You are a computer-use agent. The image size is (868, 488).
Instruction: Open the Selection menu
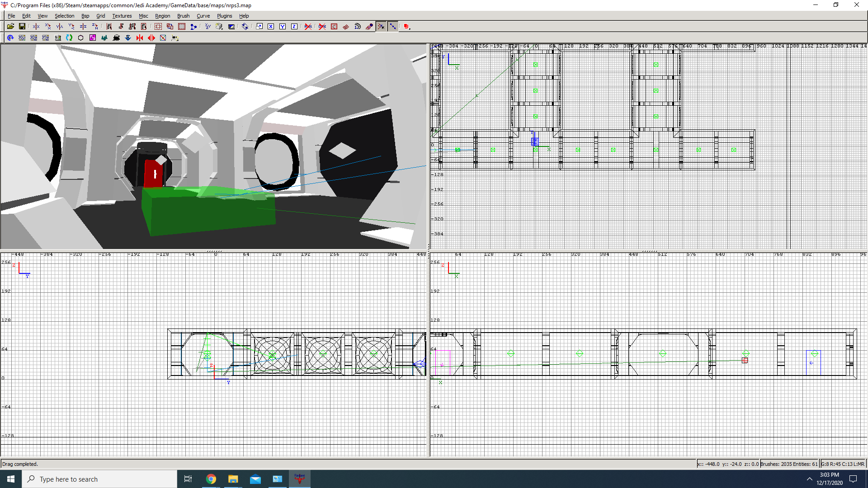[x=65, y=16]
